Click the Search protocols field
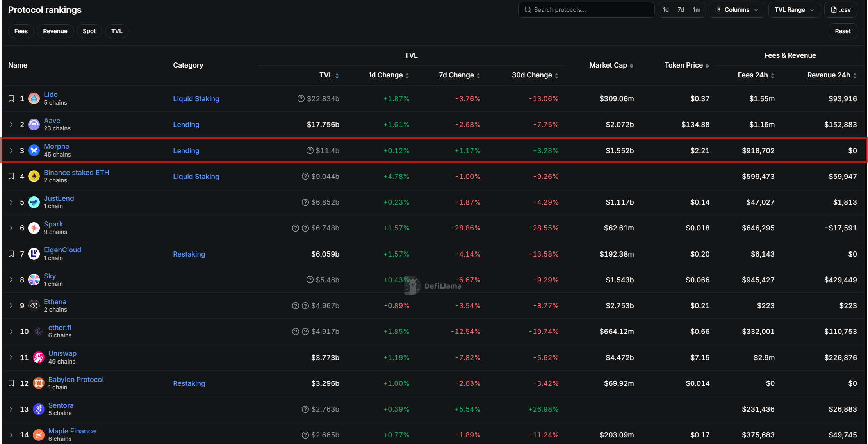 click(x=586, y=10)
